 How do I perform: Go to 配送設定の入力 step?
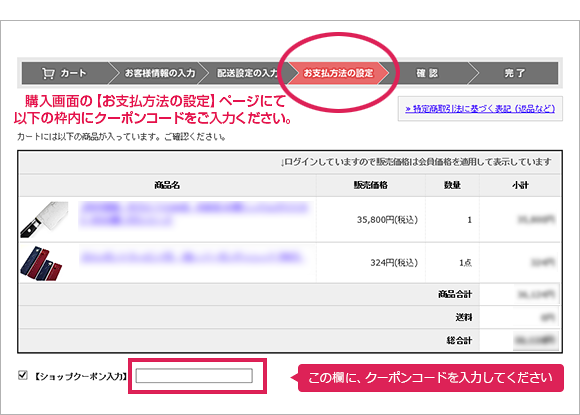tap(247, 73)
